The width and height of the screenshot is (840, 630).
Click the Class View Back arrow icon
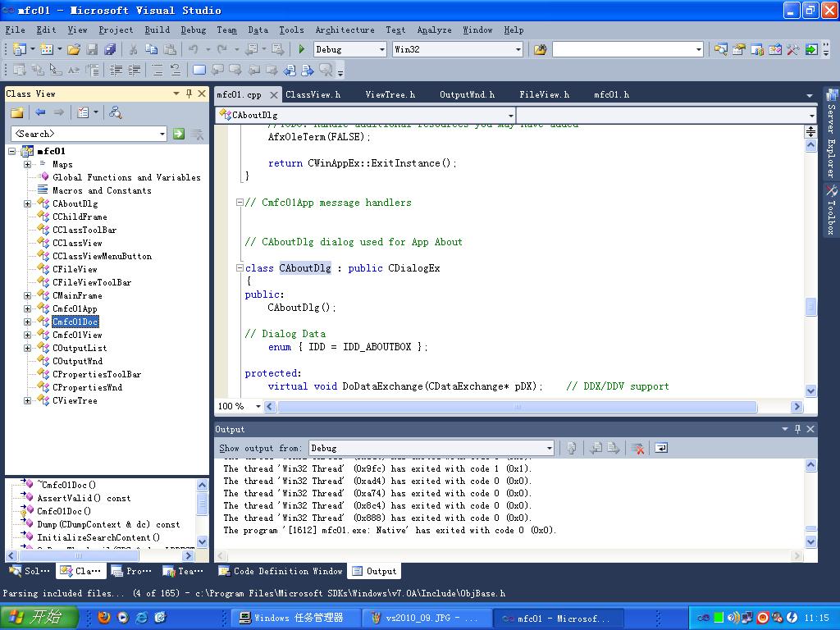41,112
